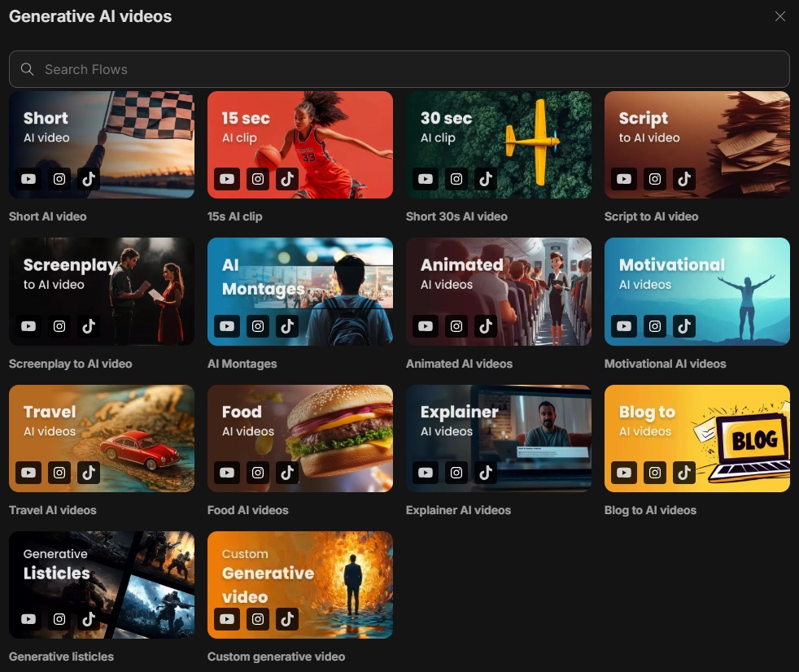799x672 pixels.
Task: Open the Food AI videos burger thumbnail
Action: point(300,439)
